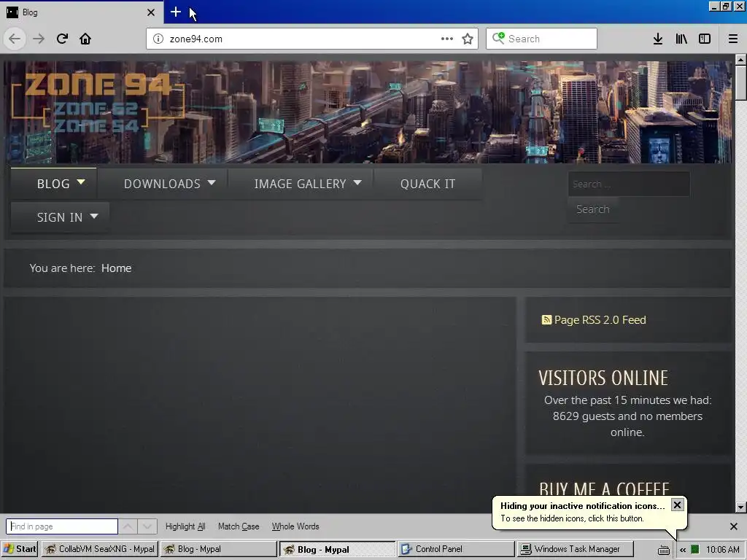
Task: Show site information for zone94.com
Action: pos(158,39)
